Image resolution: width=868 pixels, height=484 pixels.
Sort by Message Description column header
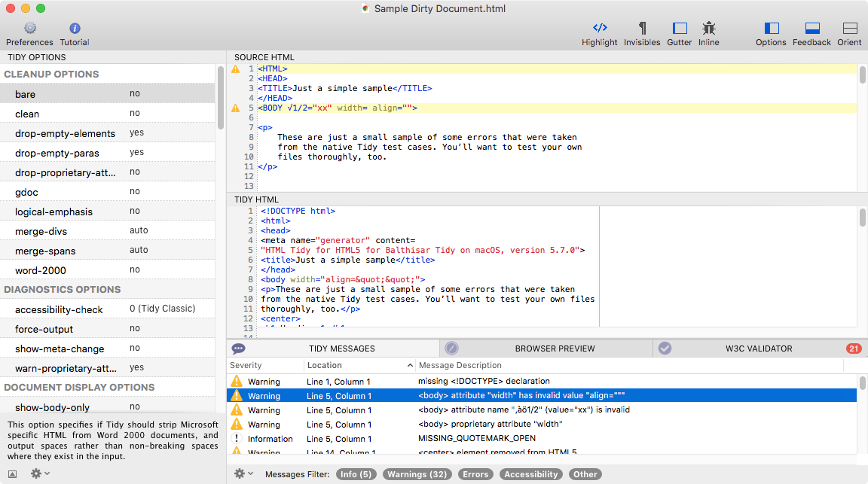click(629, 365)
